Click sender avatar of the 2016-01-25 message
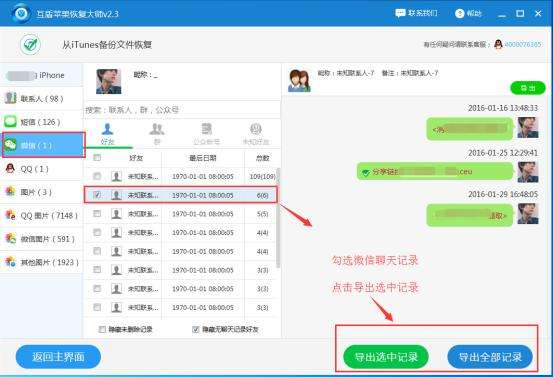 (x=528, y=172)
